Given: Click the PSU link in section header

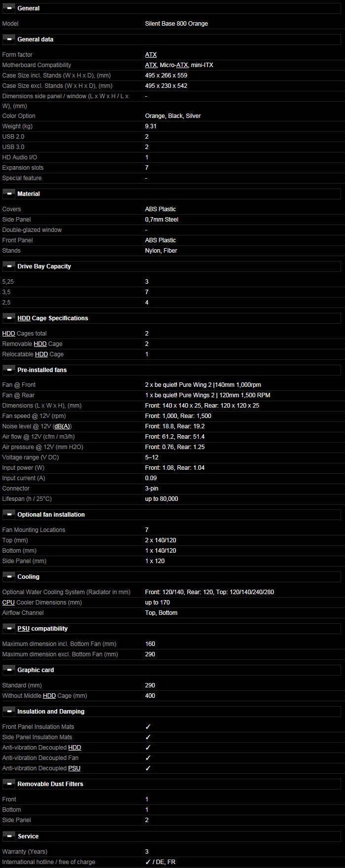Looking at the screenshot, I should pos(23,629).
